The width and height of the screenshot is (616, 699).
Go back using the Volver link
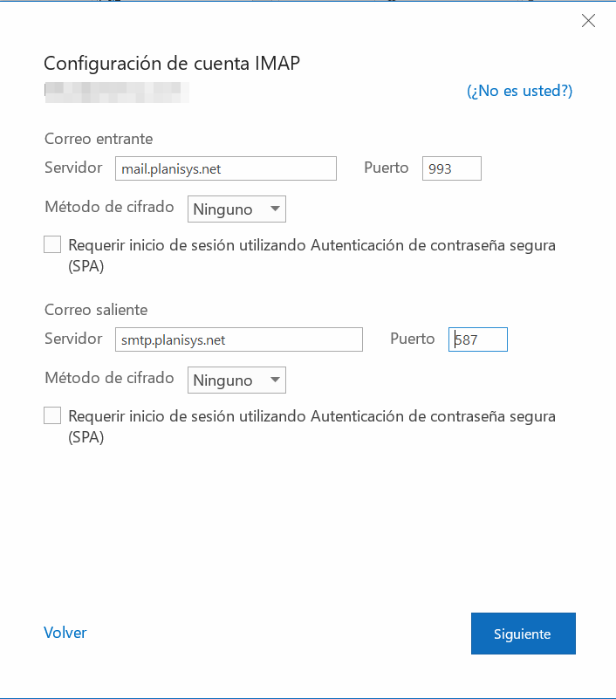tap(65, 633)
